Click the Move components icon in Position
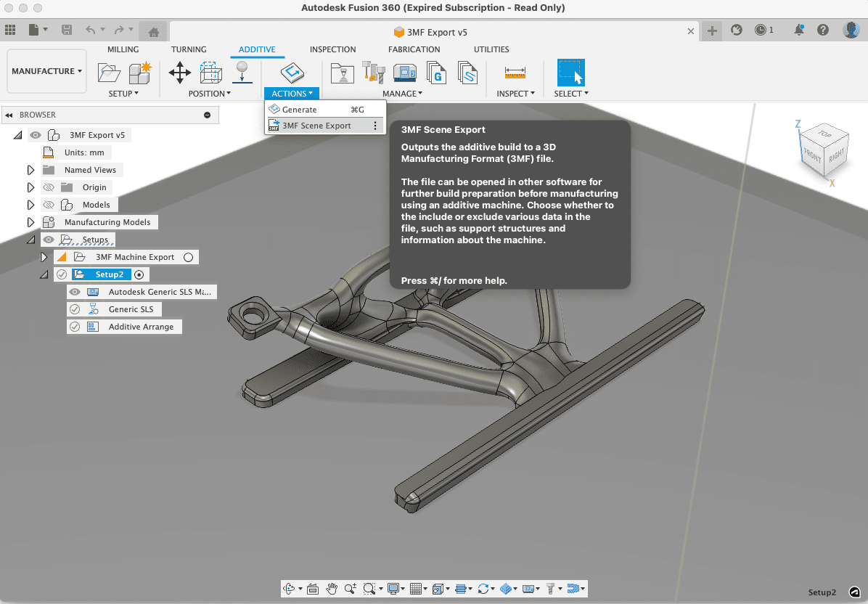 pos(180,73)
